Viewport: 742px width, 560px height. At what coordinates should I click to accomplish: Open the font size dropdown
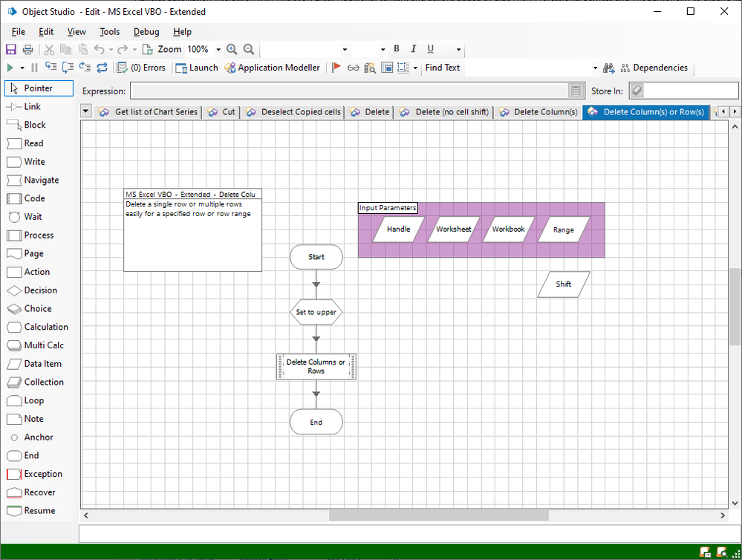[x=383, y=49]
